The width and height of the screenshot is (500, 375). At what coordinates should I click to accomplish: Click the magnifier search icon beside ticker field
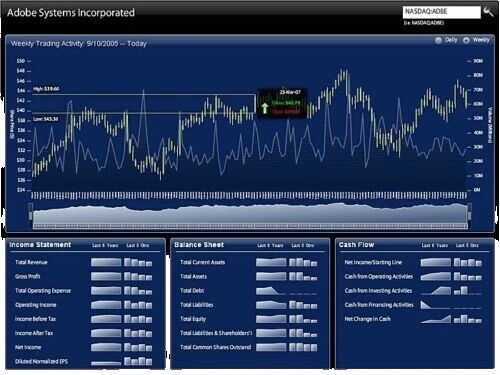pyautogui.click(x=488, y=12)
